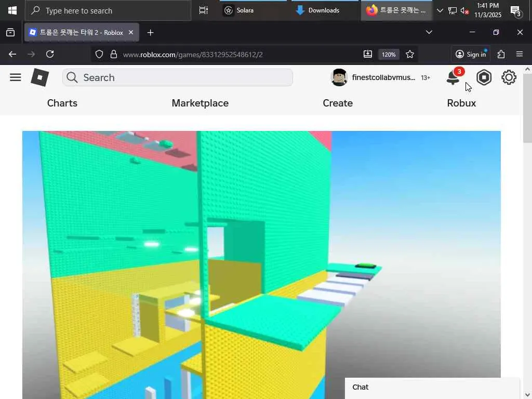Open the Firefox extensions puzzle icon

[x=501, y=54]
